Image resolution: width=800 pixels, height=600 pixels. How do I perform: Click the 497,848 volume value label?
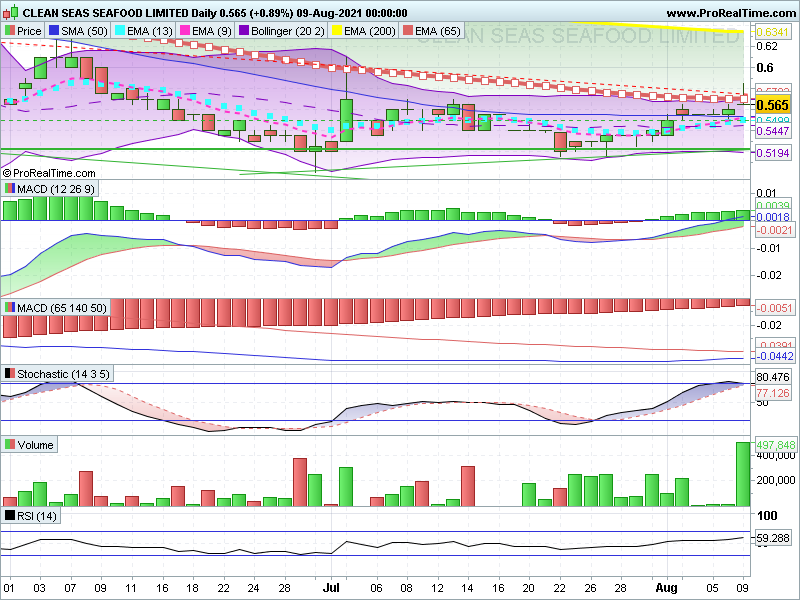[776, 444]
